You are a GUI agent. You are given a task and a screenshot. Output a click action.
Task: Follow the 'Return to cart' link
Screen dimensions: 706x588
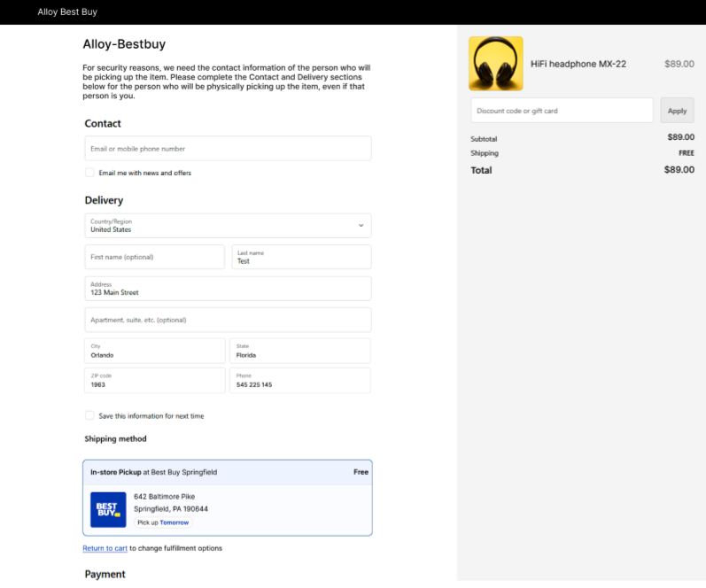[x=105, y=548]
